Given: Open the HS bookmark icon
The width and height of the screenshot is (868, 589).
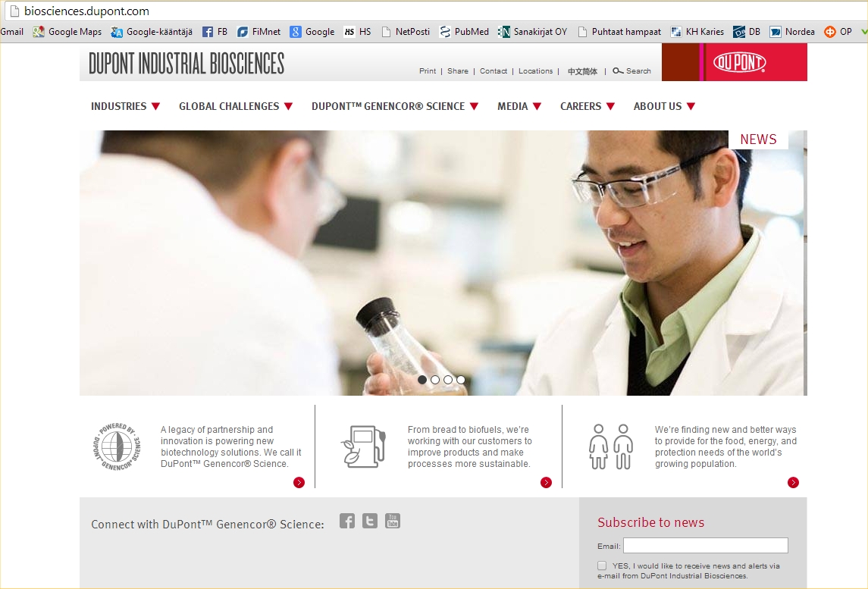Looking at the screenshot, I should coord(349,32).
